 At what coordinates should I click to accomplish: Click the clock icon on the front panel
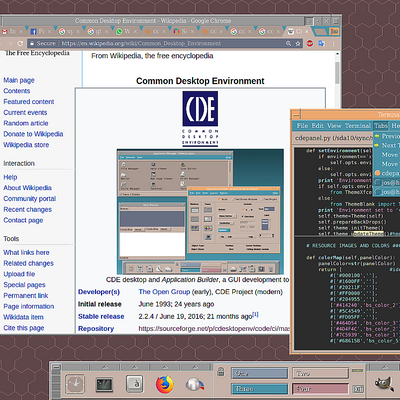pyautogui.click(x=75, y=384)
